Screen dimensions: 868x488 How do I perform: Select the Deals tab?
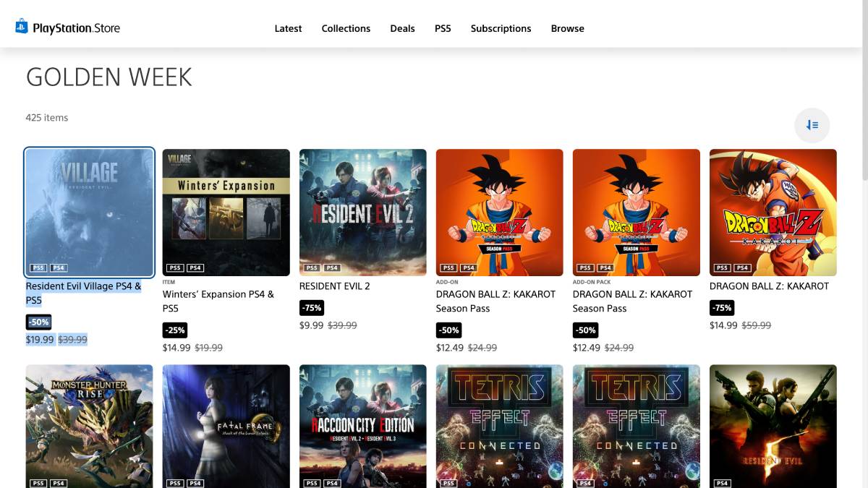(402, 28)
